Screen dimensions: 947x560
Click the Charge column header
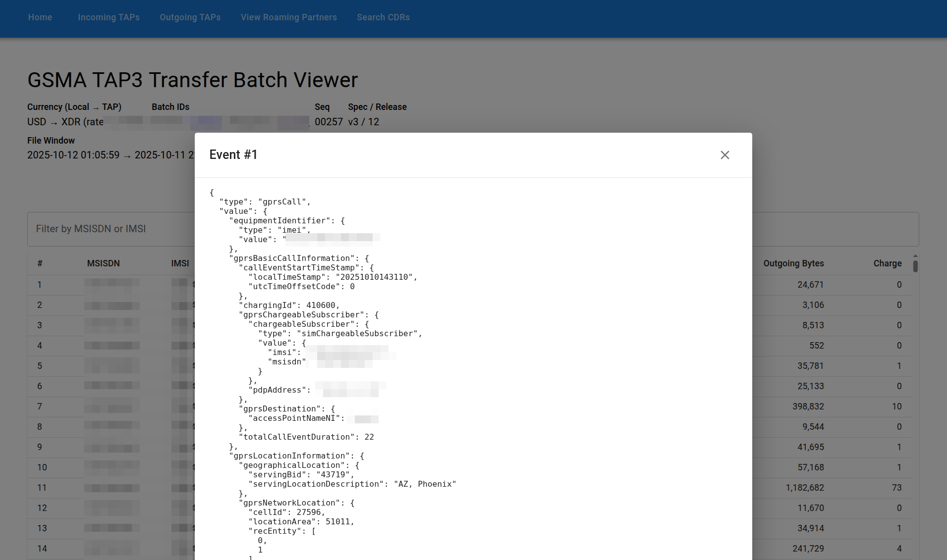[x=887, y=263]
